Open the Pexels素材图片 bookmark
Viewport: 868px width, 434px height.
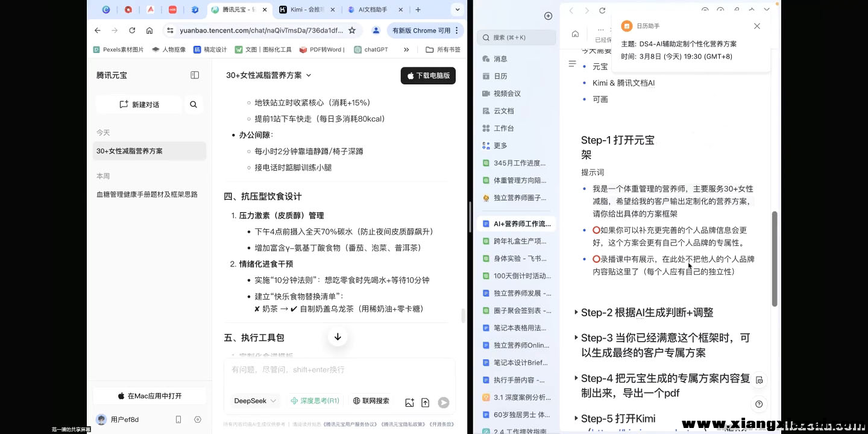[x=119, y=49]
